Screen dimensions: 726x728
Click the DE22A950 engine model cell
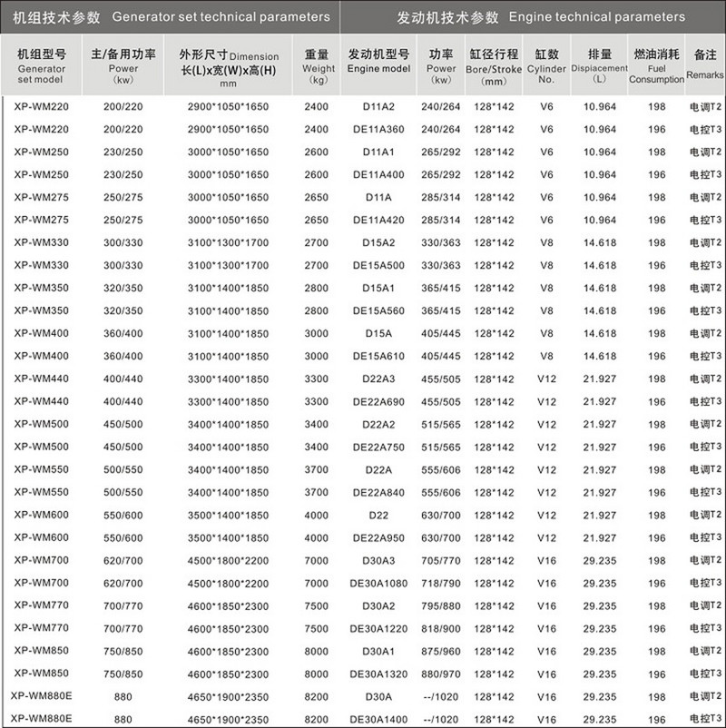tap(378, 538)
